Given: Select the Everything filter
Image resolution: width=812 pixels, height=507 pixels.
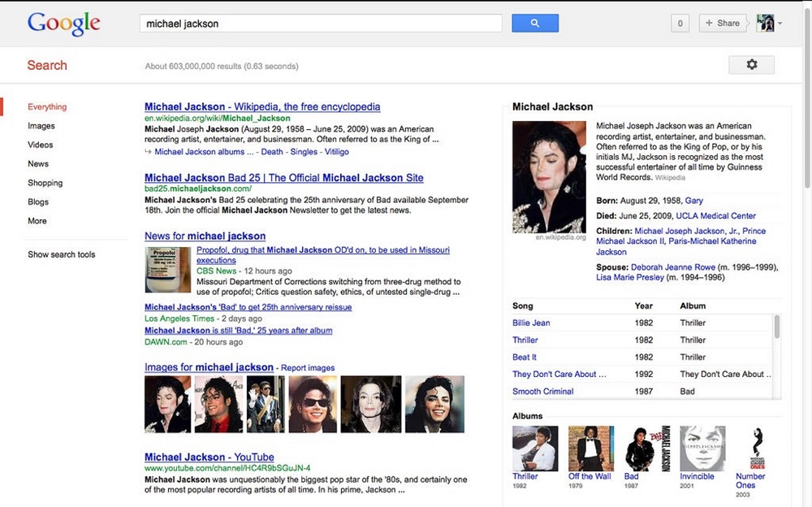Looking at the screenshot, I should point(47,106).
